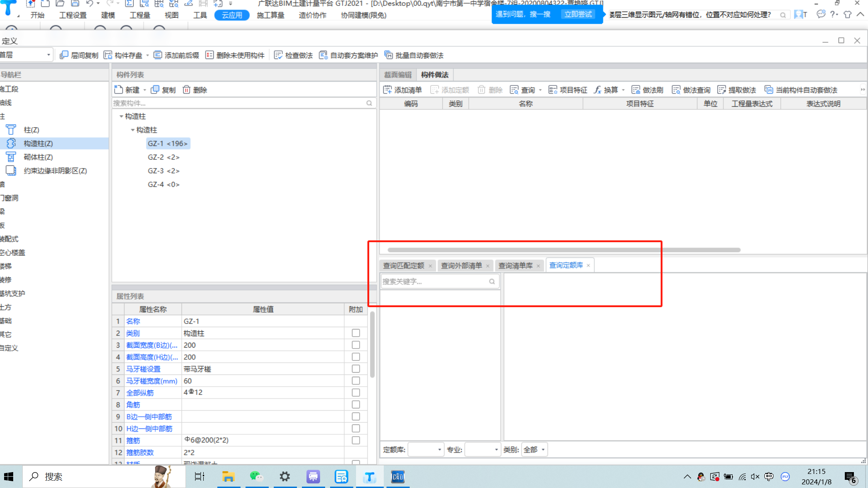Collapse nested 构造柱 tree node

(133, 130)
